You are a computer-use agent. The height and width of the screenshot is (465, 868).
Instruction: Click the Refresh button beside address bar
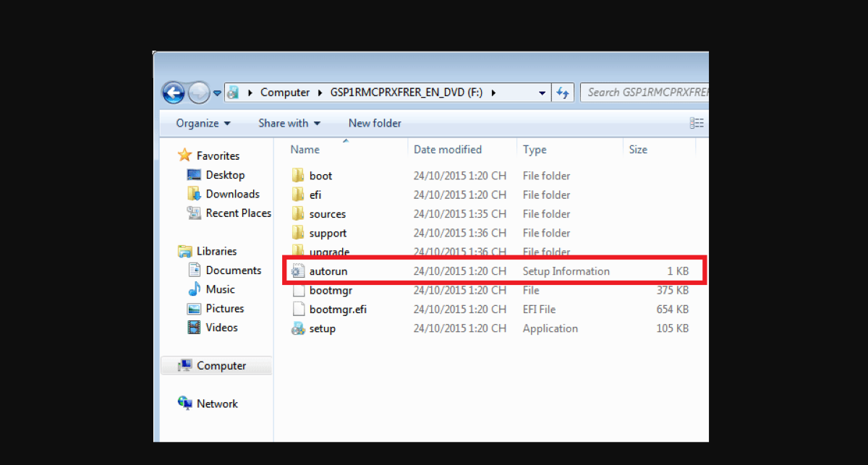(x=562, y=93)
